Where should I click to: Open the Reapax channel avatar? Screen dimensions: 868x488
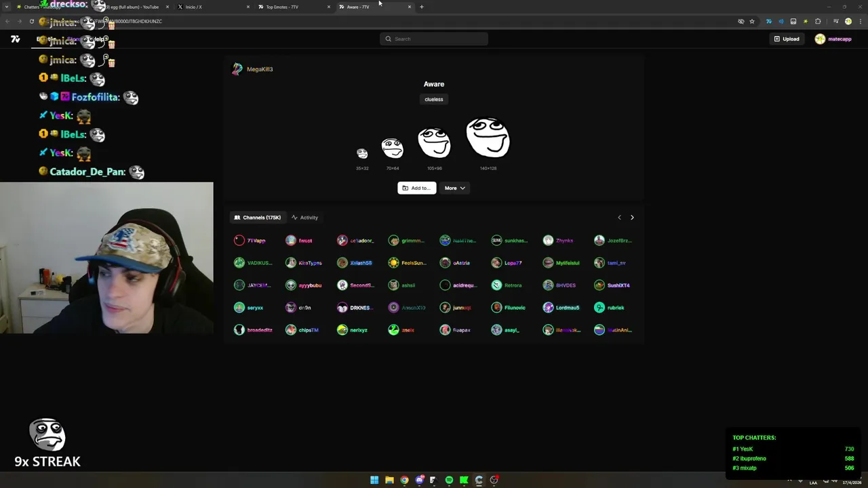point(446,330)
